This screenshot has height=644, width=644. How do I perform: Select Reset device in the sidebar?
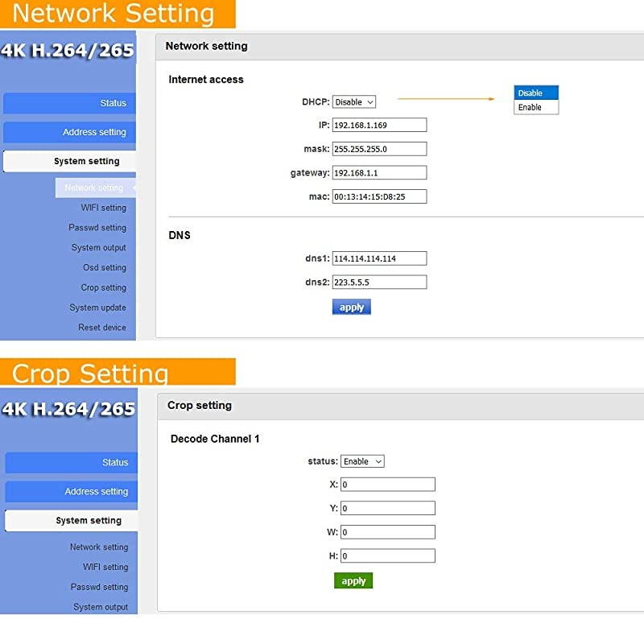tap(101, 328)
